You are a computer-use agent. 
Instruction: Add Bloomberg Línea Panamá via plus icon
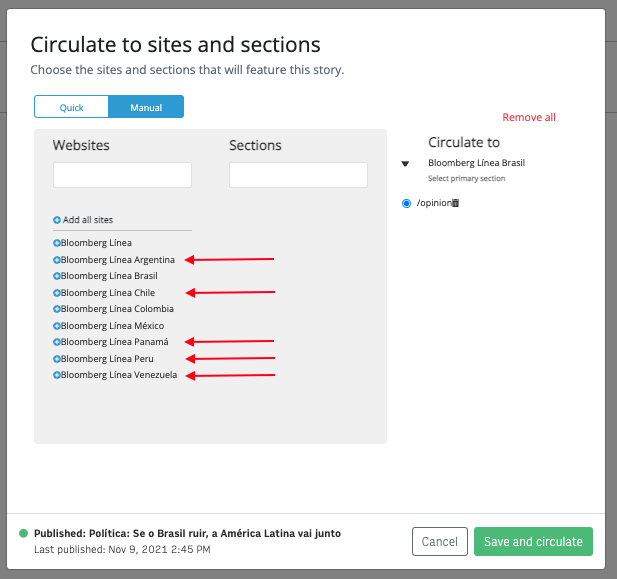point(57,342)
